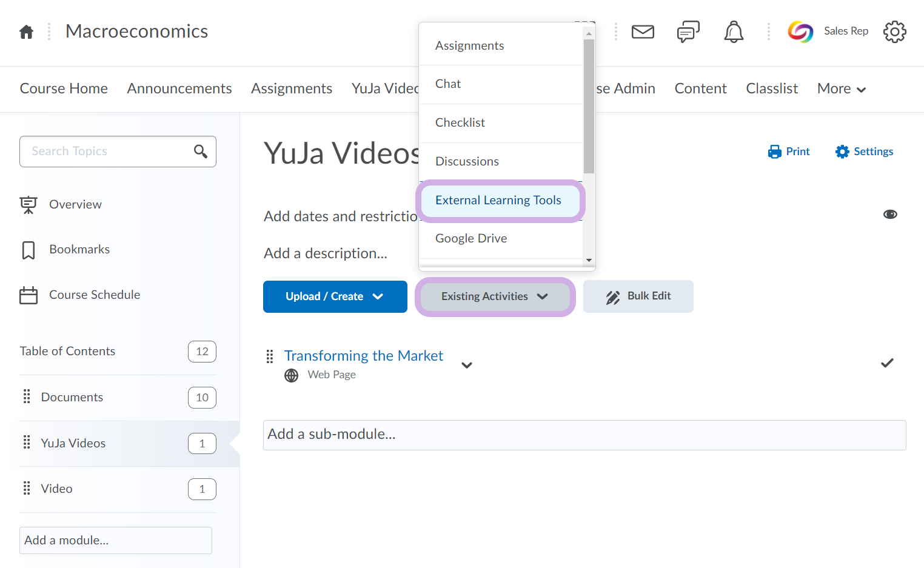Click the dropdown menu scrollbar thumb
The width and height of the screenshot is (924, 568).
[x=589, y=106]
